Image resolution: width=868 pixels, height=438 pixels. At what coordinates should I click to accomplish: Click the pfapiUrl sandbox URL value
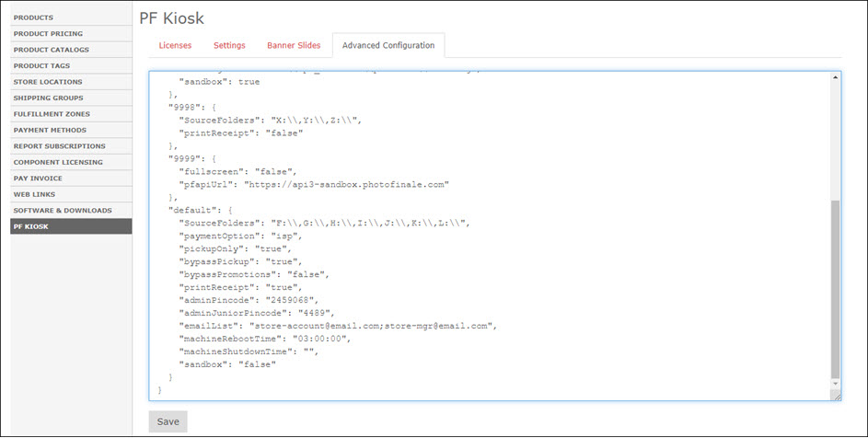(346, 184)
